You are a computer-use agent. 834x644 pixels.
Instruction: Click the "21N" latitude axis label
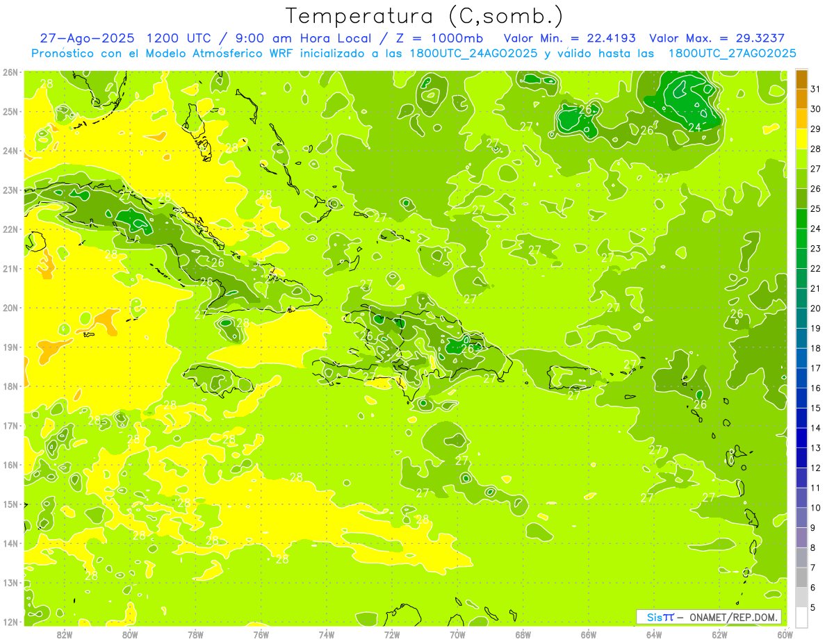coord(10,269)
